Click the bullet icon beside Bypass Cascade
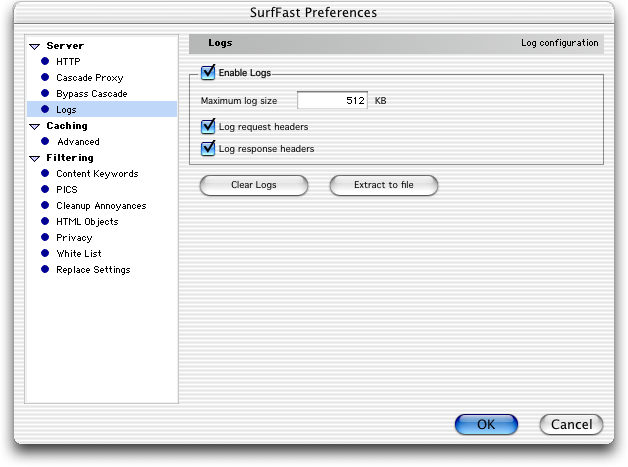This screenshot has width=628, height=467. pos(45,93)
